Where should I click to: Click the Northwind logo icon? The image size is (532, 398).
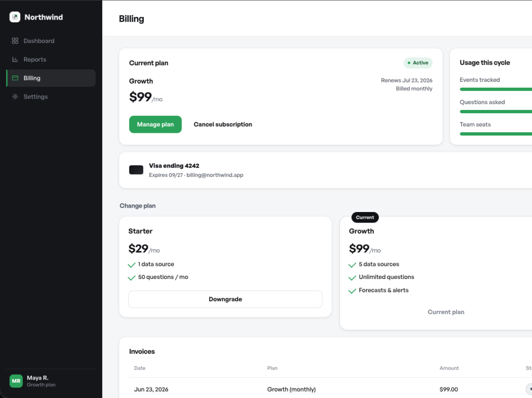[x=15, y=17]
